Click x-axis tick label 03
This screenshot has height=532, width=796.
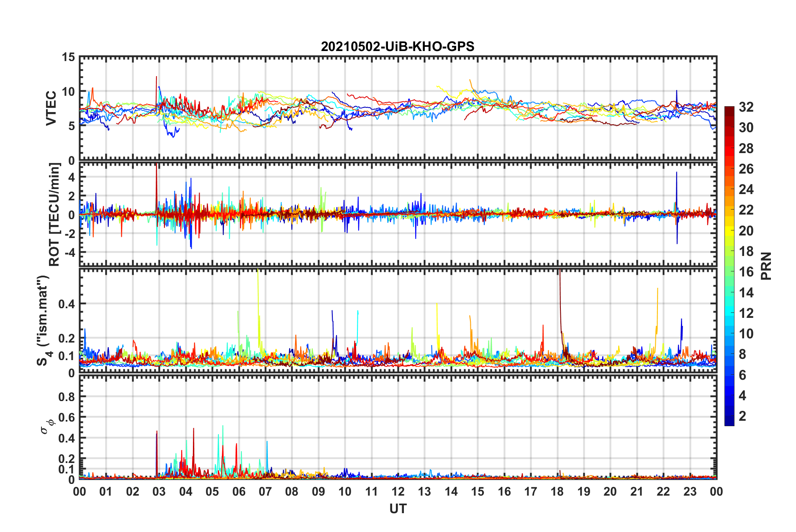click(x=159, y=491)
